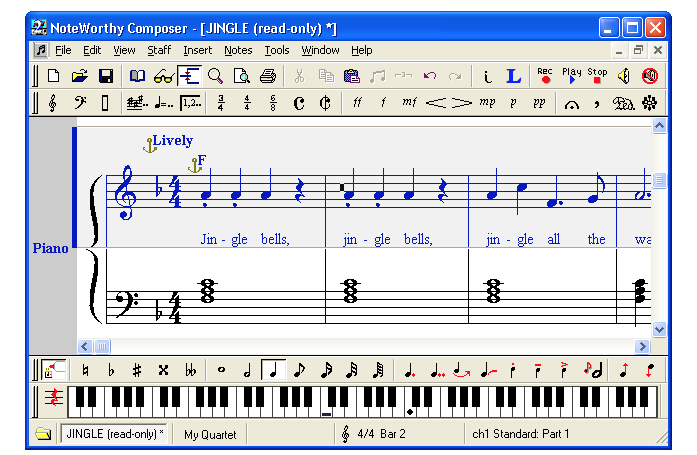Select quarter note duration
The image size is (697, 455).
coord(273,370)
